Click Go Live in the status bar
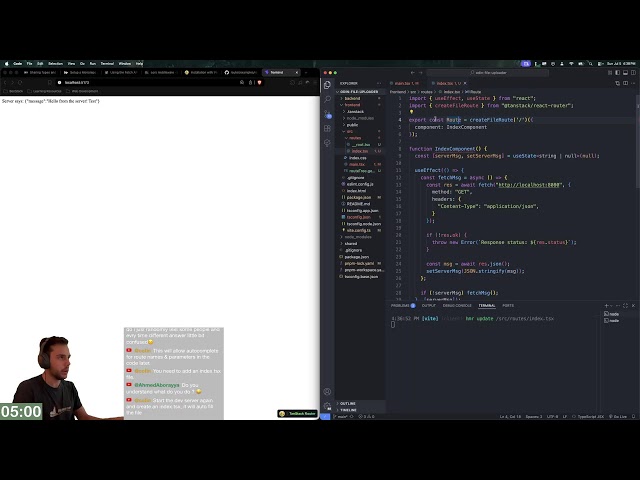This screenshot has width=640, height=480. coord(618,416)
